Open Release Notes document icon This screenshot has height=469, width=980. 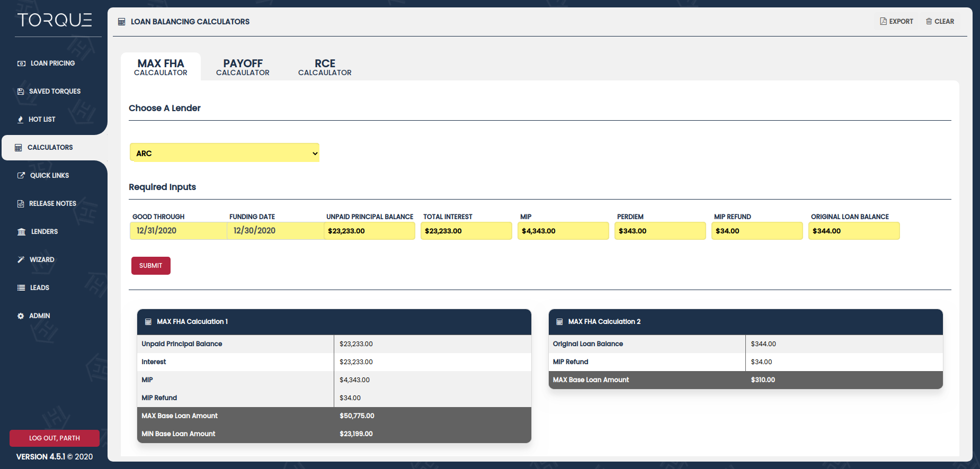click(x=21, y=204)
